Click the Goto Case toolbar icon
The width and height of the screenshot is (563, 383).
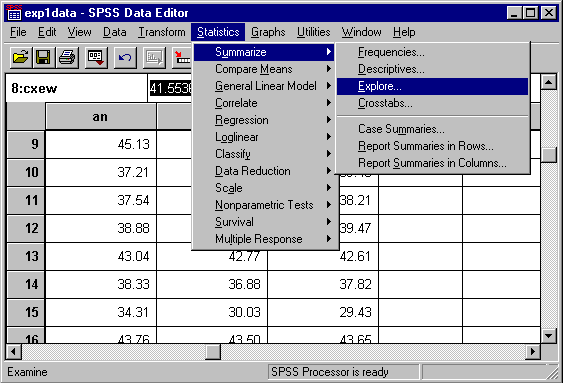[x=182, y=57]
